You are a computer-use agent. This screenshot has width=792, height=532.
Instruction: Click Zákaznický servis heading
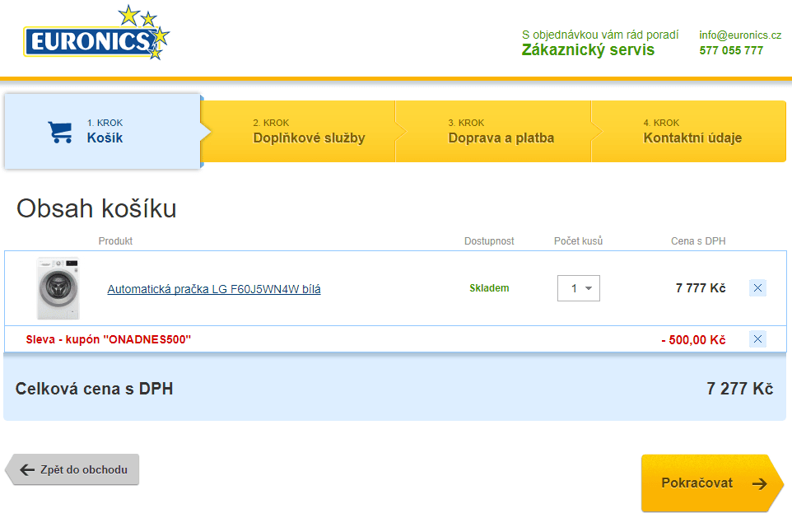pyautogui.click(x=588, y=50)
